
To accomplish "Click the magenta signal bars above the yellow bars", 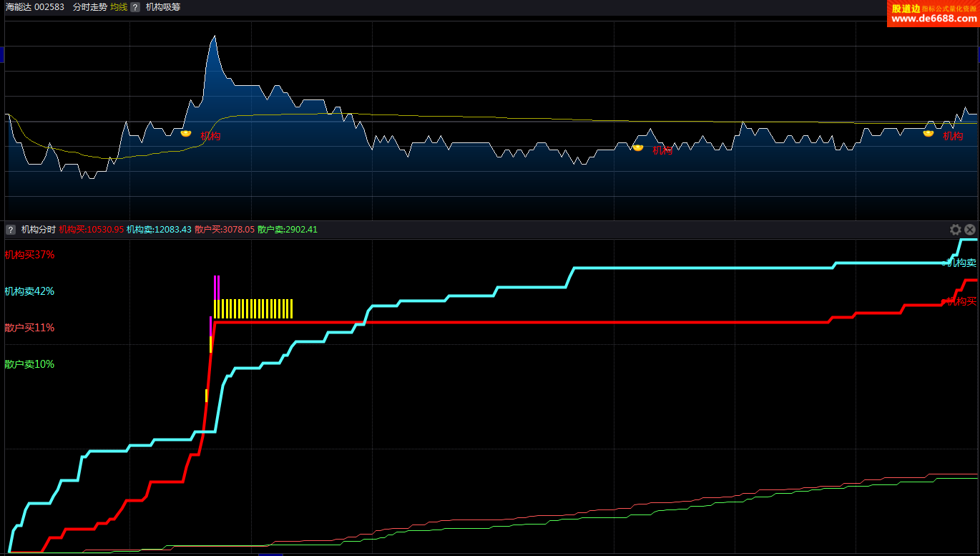I will pos(217,287).
